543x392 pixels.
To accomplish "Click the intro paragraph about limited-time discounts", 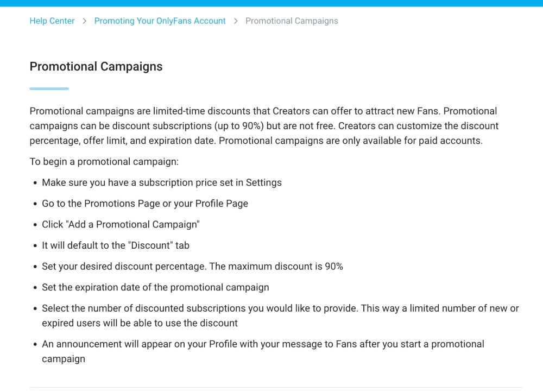I will (x=264, y=126).
